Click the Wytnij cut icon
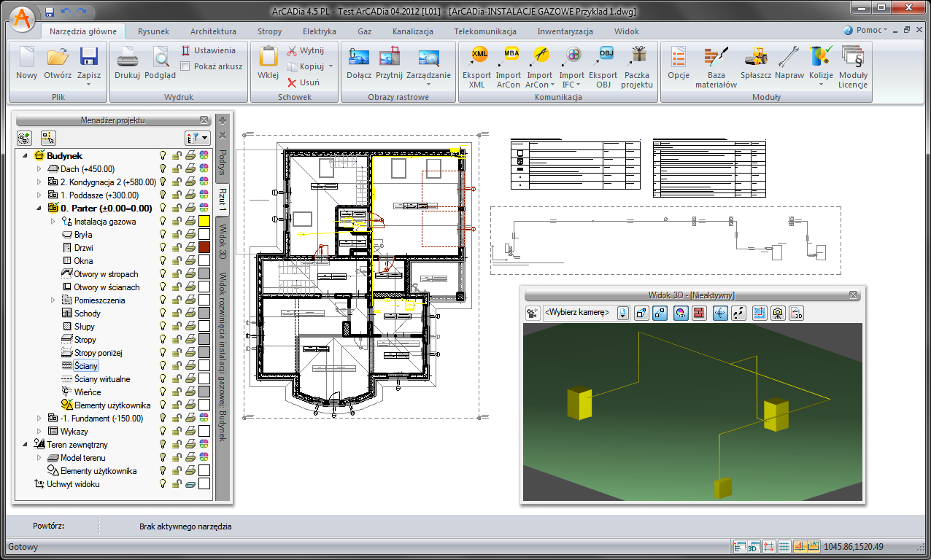The image size is (931, 560). pyautogui.click(x=292, y=50)
